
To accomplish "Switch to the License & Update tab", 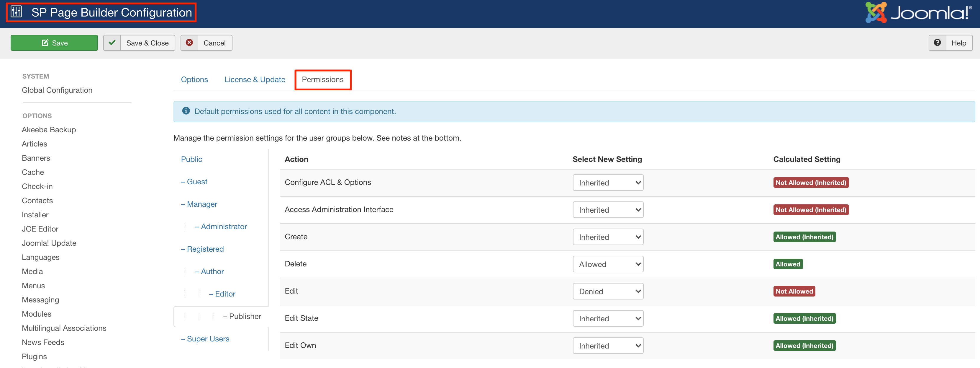I will point(255,79).
